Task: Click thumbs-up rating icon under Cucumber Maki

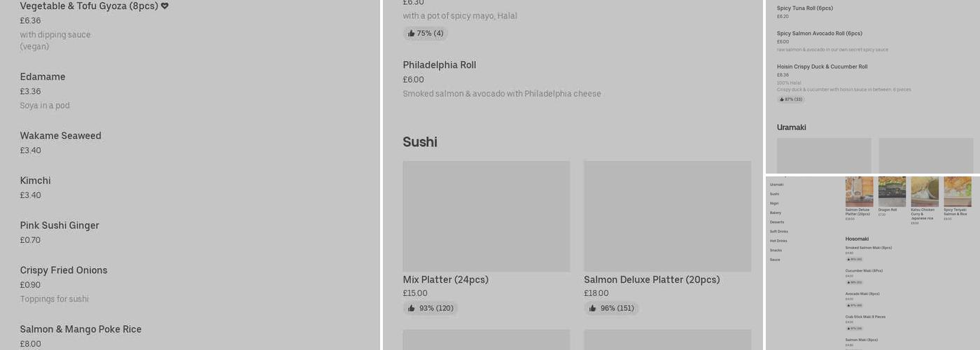Action: [x=848, y=282]
